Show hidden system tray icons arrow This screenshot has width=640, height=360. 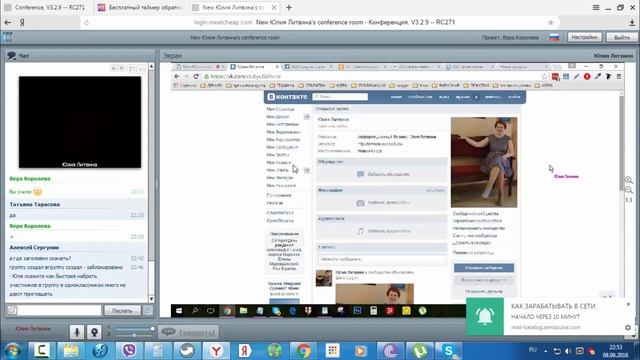tap(545, 351)
